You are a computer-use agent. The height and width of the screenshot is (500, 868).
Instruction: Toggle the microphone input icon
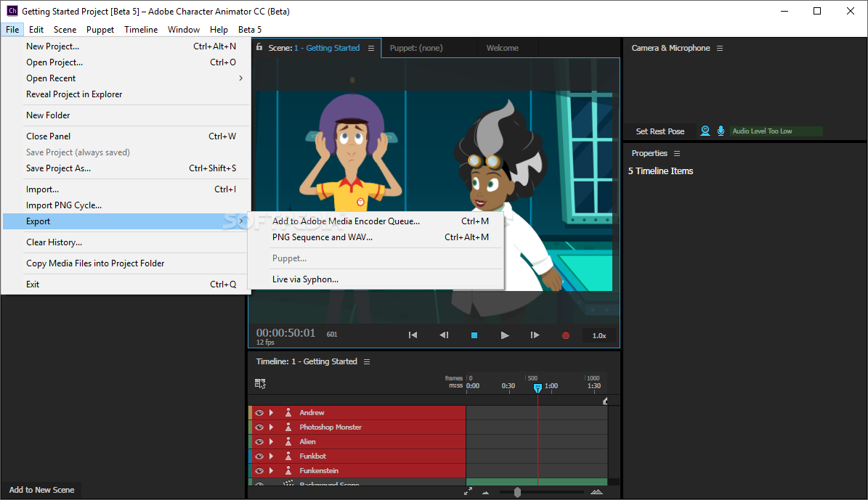click(721, 131)
